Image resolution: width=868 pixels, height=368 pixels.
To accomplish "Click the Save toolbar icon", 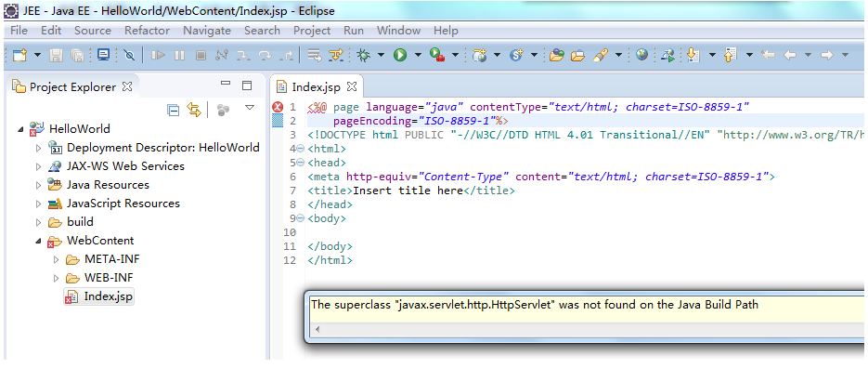I will (x=56, y=55).
